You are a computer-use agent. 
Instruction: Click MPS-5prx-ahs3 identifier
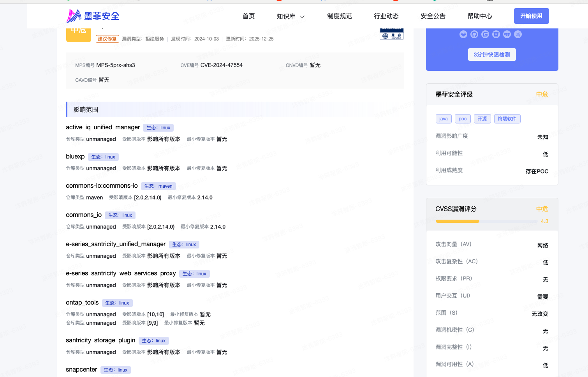point(116,65)
